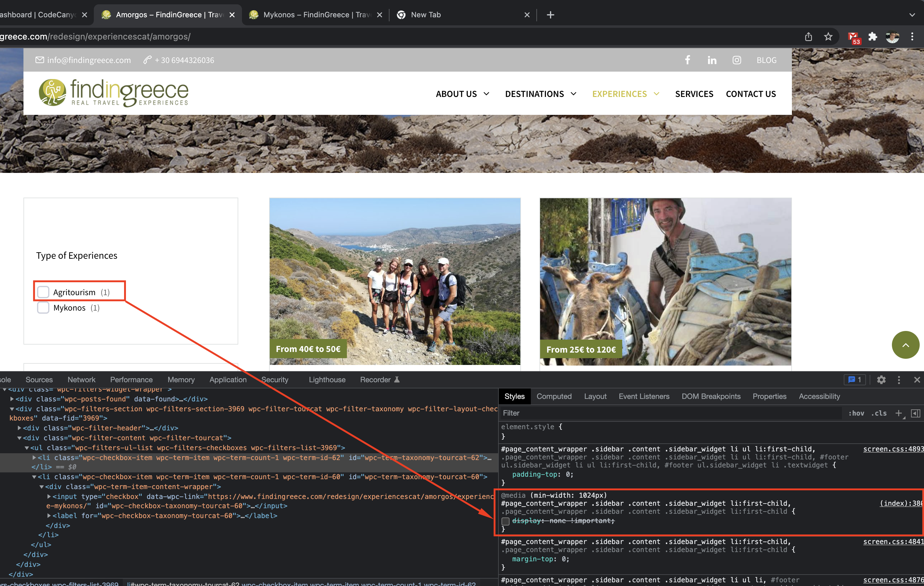Open the Instagram social icon
Viewport: 924px width, 586px height.
pos(736,60)
